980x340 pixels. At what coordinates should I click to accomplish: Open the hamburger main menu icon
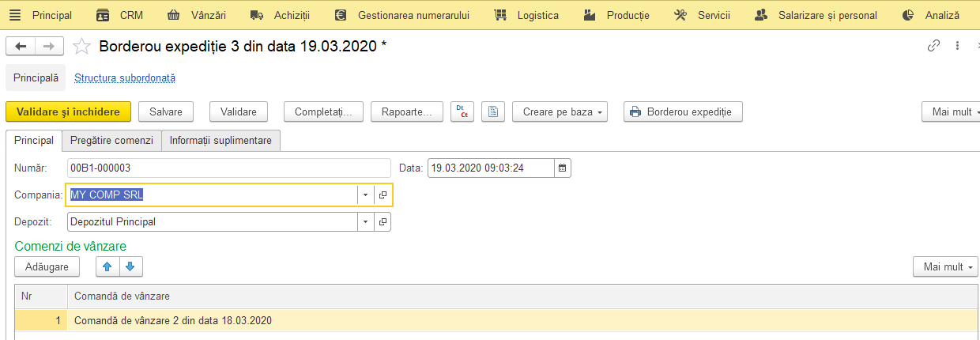click(x=15, y=15)
